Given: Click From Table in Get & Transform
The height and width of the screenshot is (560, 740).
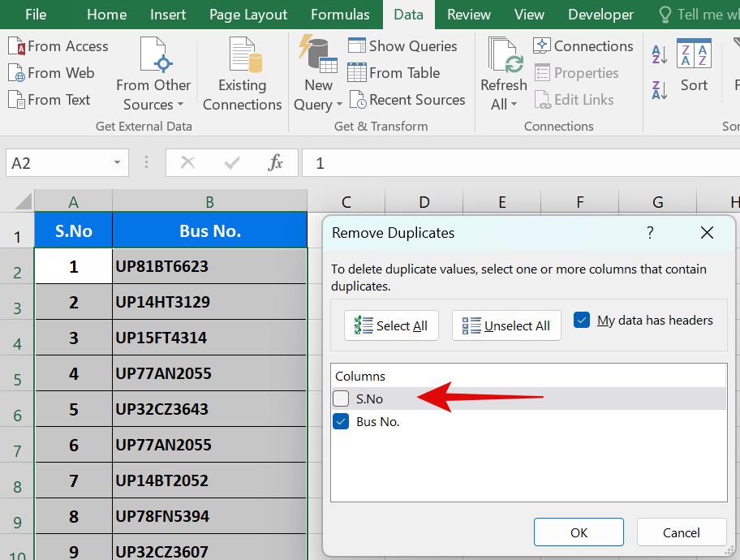Looking at the screenshot, I should [x=394, y=73].
